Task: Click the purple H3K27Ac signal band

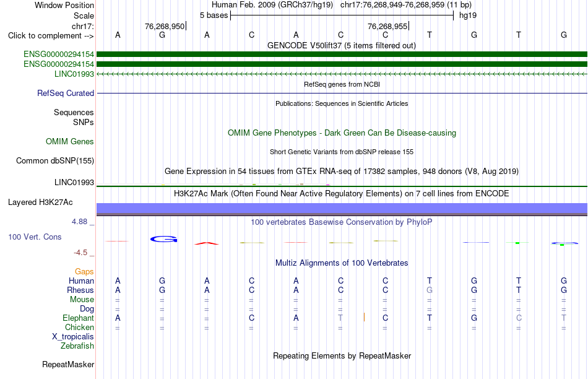Action: (x=342, y=208)
